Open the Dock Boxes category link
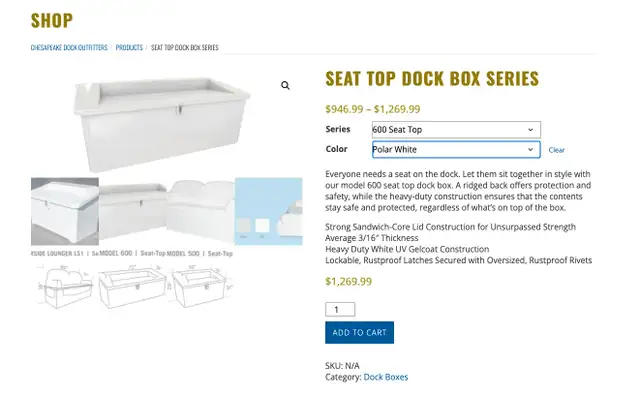 (x=386, y=377)
